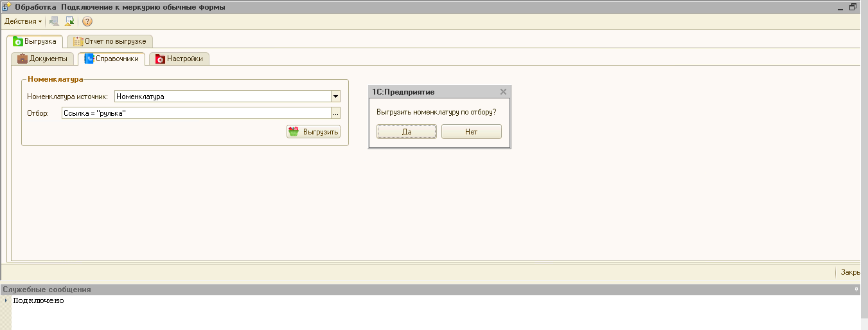Expand the Номенклатура источник dropdown arrow
The height and width of the screenshot is (330, 868).
pos(335,96)
